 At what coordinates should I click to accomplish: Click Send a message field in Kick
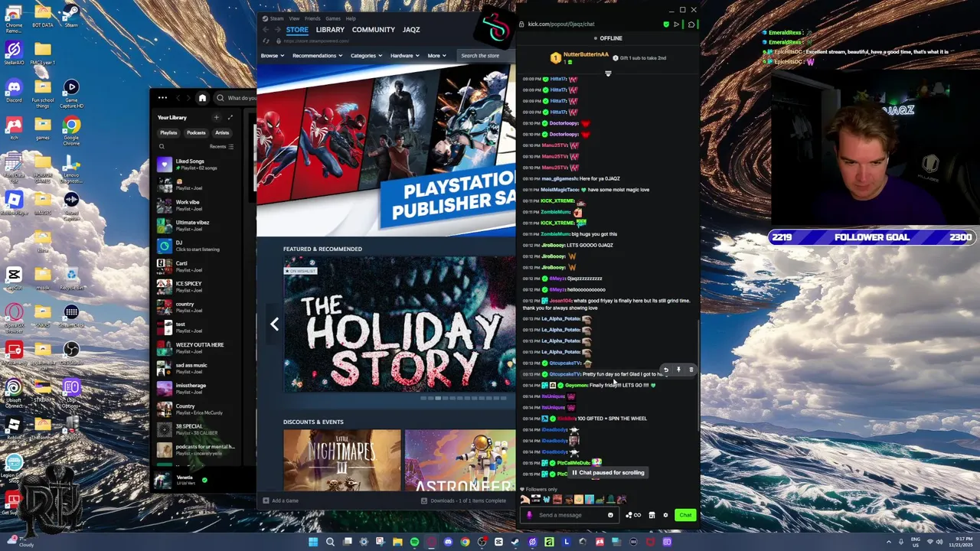pos(571,515)
